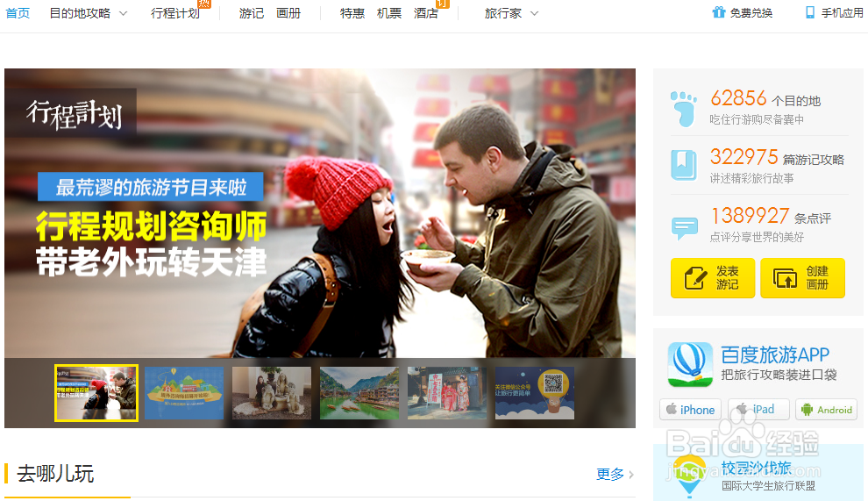Open the 手机应用 link

point(842,13)
